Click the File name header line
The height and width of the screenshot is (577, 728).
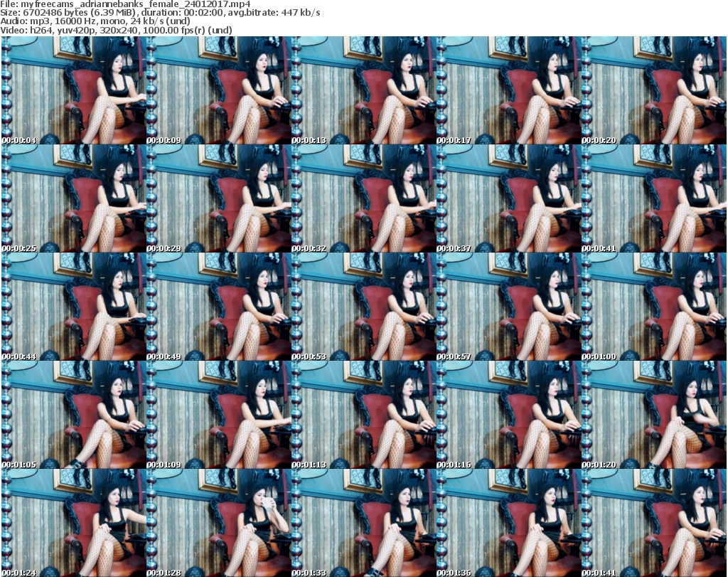(125, 4)
